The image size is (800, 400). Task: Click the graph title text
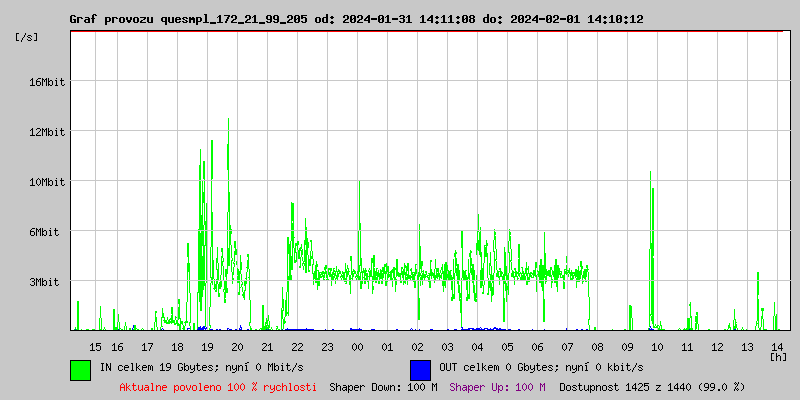point(356,19)
